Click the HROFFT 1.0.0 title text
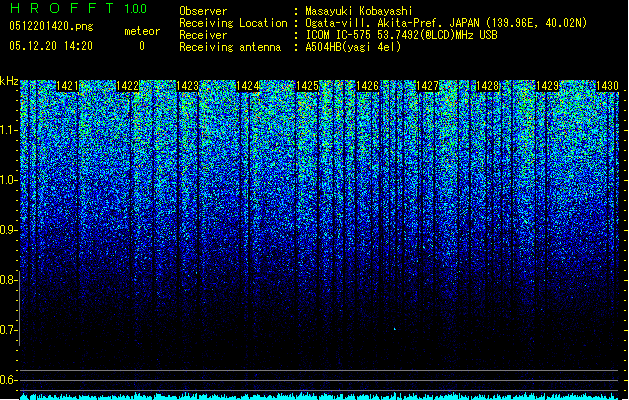Screen dimensions: 629x400 pyautogui.click(x=78, y=8)
